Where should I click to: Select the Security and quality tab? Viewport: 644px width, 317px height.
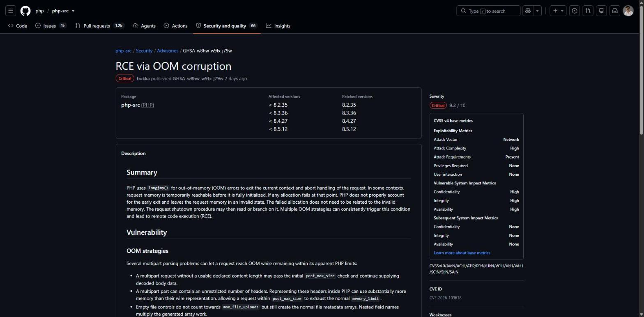click(226, 26)
